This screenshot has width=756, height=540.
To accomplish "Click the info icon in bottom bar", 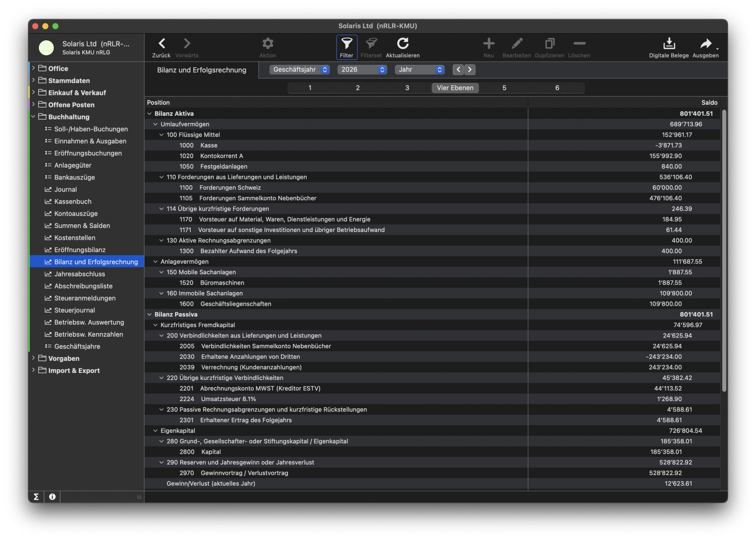I will [x=52, y=497].
